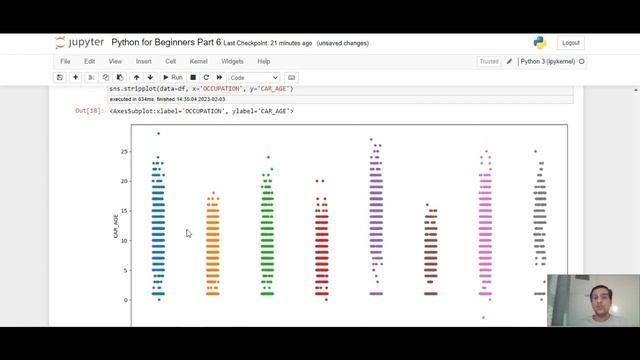This screenshot has height=360, width=640.
Task: Restart the kernel icon
Action: click(206, 78)
